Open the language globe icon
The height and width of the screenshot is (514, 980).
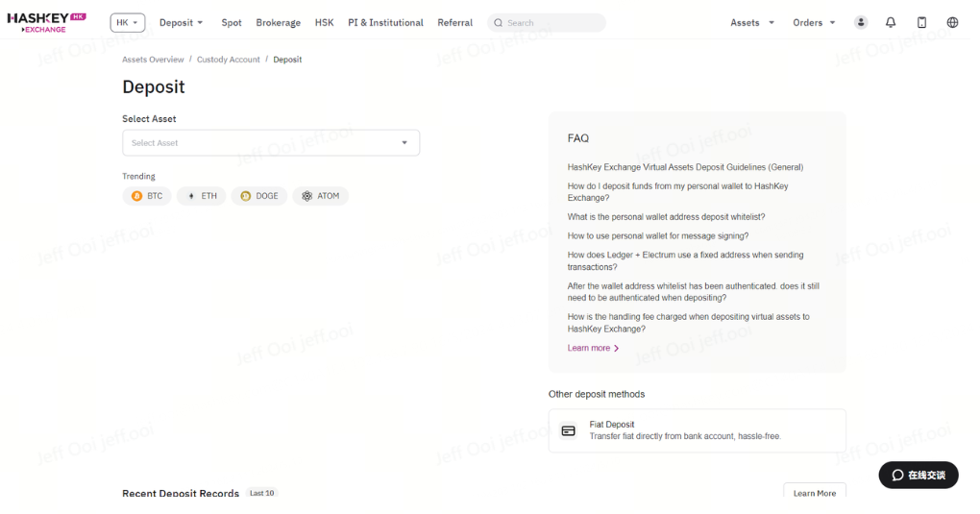coord(952,22)
